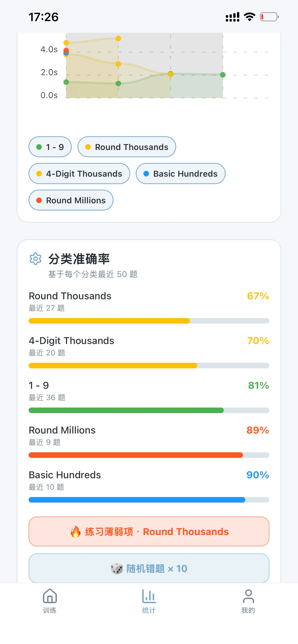Tap the Round Thousands 67% progress bar
298x644 pixels.
click(x=149, y=321)
